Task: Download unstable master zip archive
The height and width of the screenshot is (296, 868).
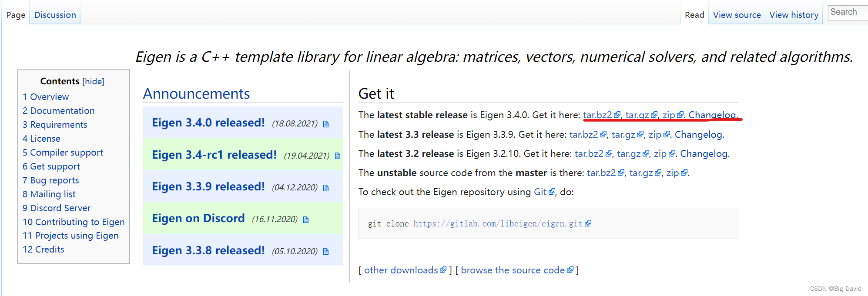Action: point(677,173)
